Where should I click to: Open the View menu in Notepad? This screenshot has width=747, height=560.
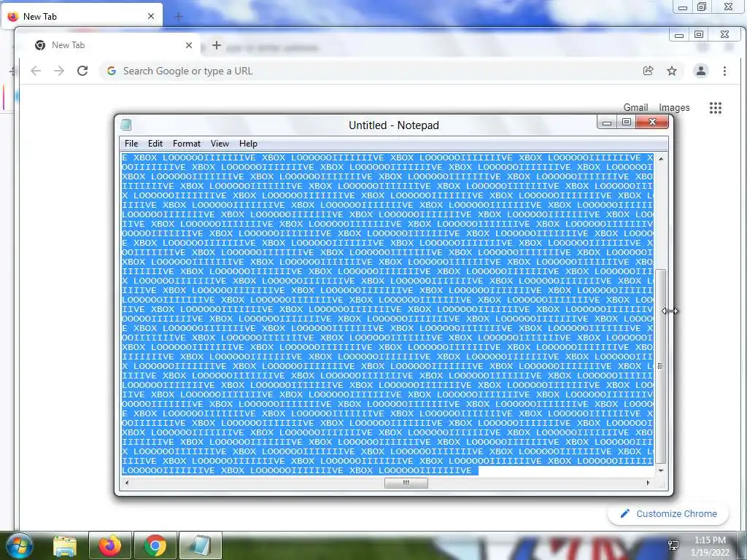(x=220, y=144)
